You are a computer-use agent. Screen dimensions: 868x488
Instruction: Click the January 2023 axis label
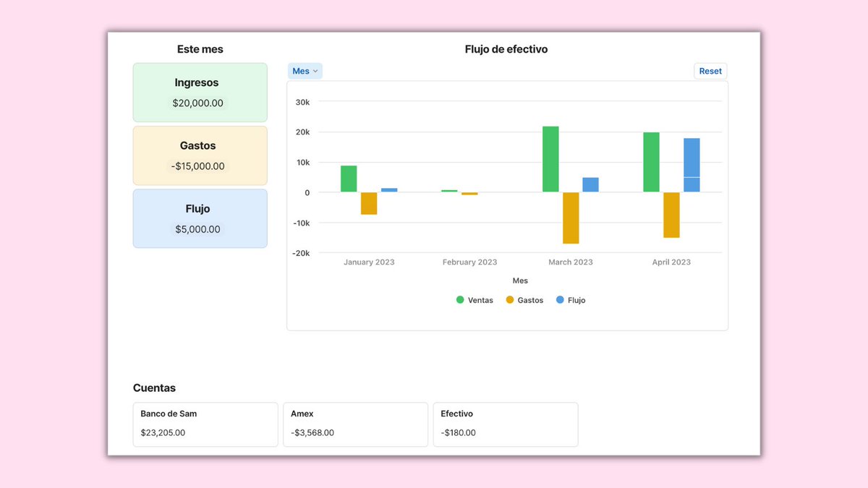[x=369, y=262]
